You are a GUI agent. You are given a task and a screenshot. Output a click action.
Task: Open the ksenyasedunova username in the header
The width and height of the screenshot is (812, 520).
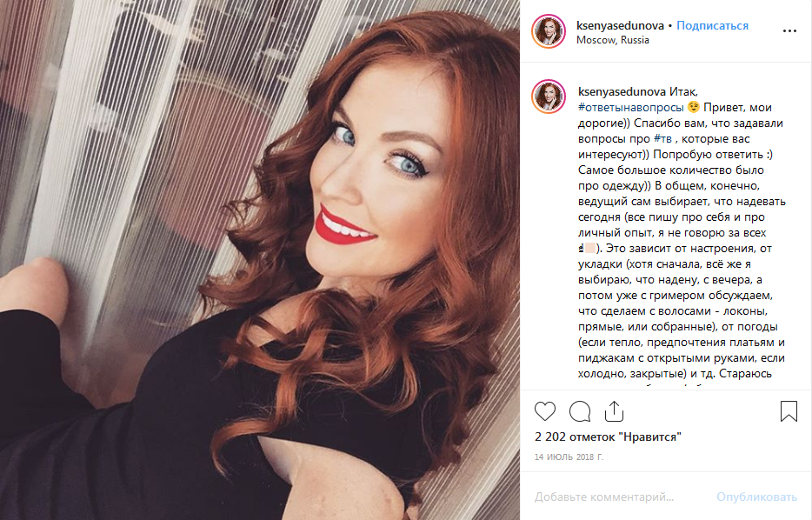click(x=620, y=25)
